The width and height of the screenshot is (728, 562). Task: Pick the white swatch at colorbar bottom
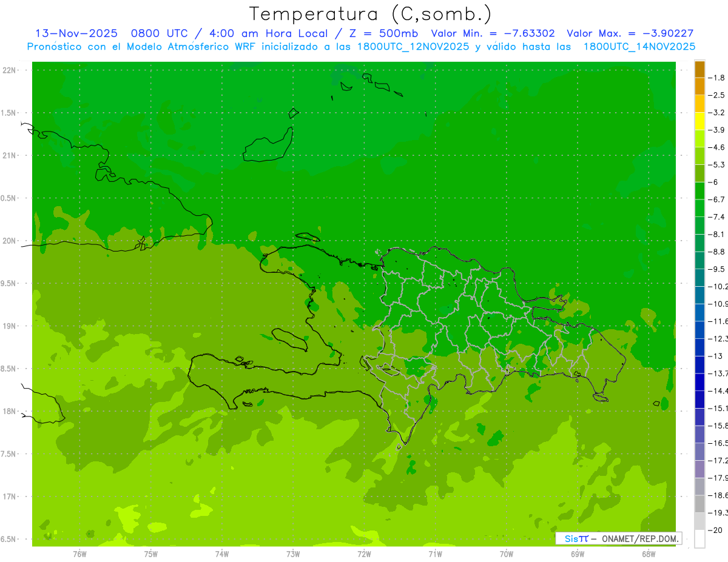pos(699,539)
